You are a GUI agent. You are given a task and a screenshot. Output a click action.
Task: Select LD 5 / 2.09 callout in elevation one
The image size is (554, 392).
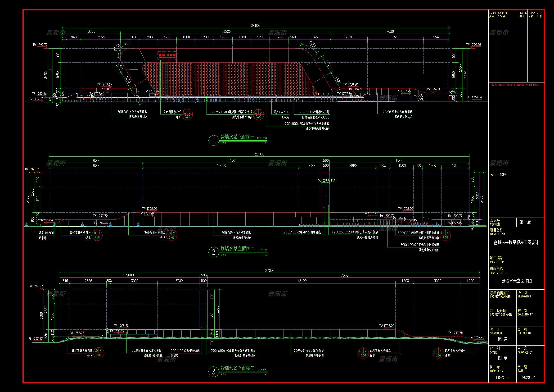click(258, 114)
